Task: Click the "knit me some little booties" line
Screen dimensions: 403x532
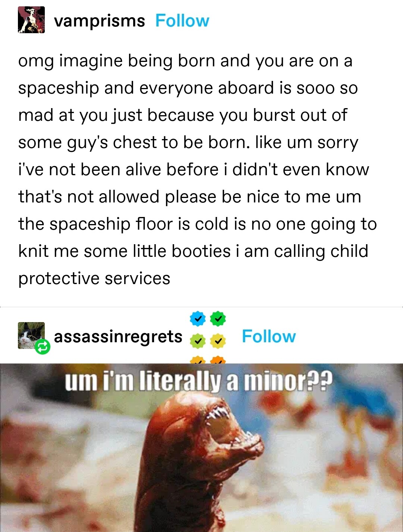Action: (193, 251)
